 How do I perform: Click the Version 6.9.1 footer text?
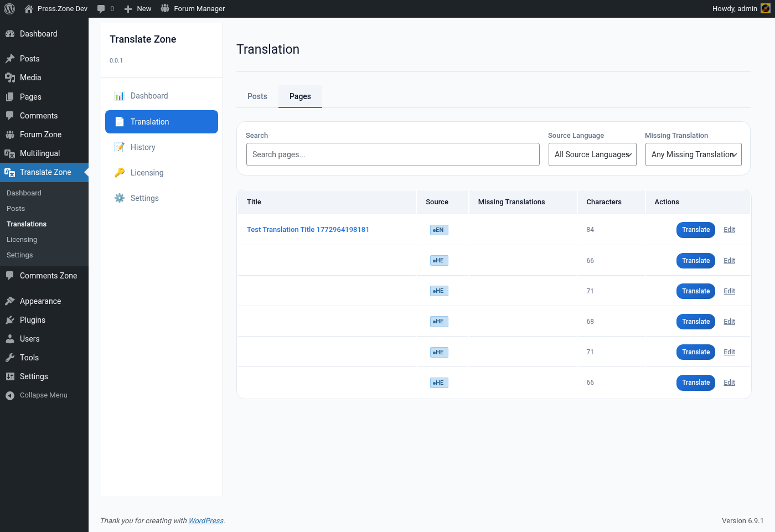[x=742, y=521]
